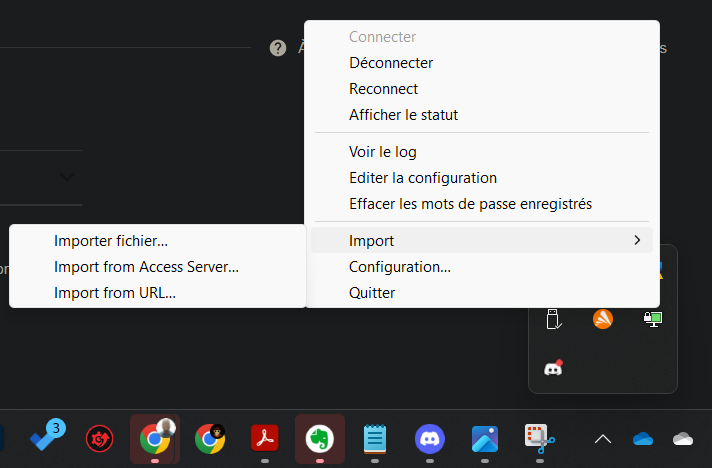Open second Chrome taskbar icon
Image resolution: width=712 pixels, height=468 pixels.
210,438
